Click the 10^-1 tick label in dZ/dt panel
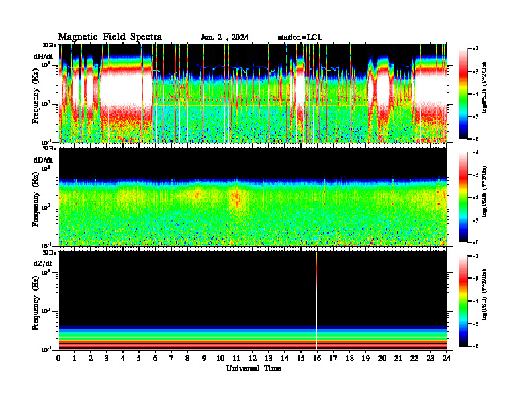 pyautogui.click(x=46, y=349)
